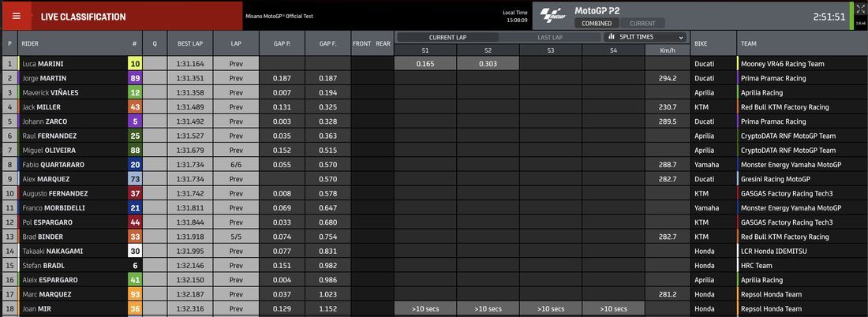Click the LCR Honda IDEMITSU team cell
The height and width of the screenshot is (317, 868).
[803, 251]
